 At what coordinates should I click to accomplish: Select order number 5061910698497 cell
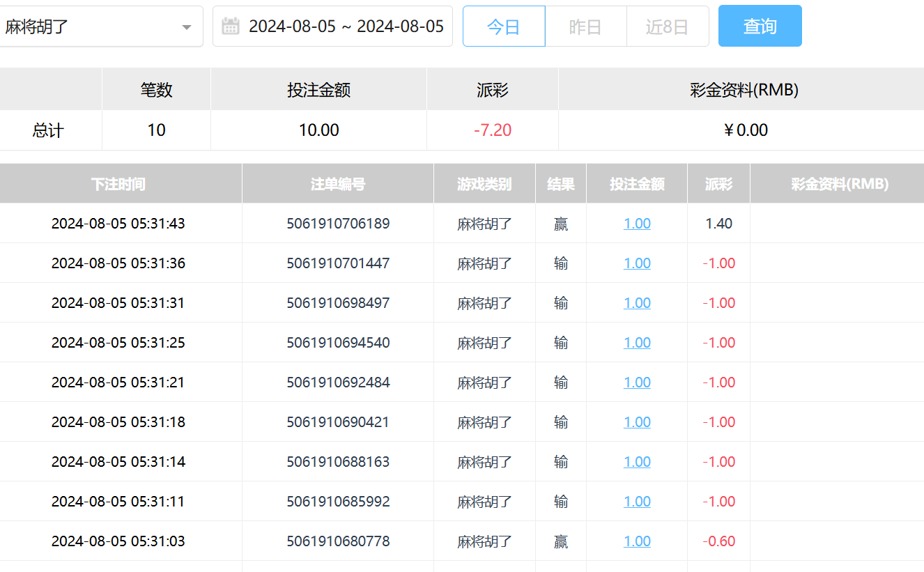click(x=338, y=303)
